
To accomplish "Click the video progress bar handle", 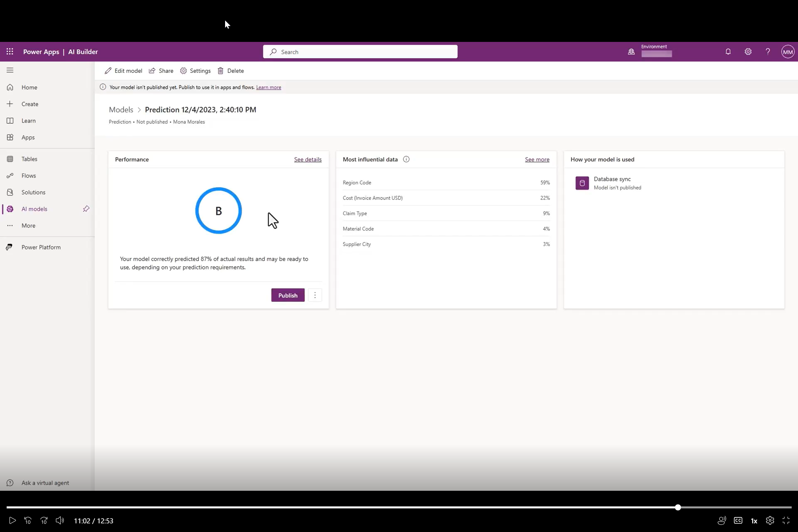I will [x=678, y=507].
